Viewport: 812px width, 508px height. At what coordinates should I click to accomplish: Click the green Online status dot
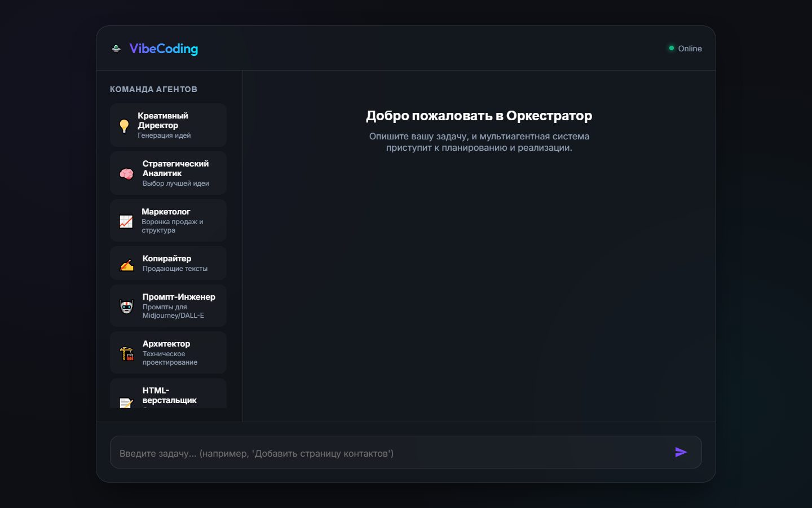671,48
